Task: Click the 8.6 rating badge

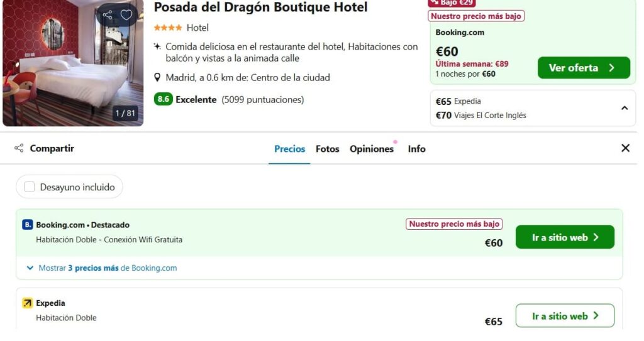Action: pyautogui.click(x=163, y=99)
